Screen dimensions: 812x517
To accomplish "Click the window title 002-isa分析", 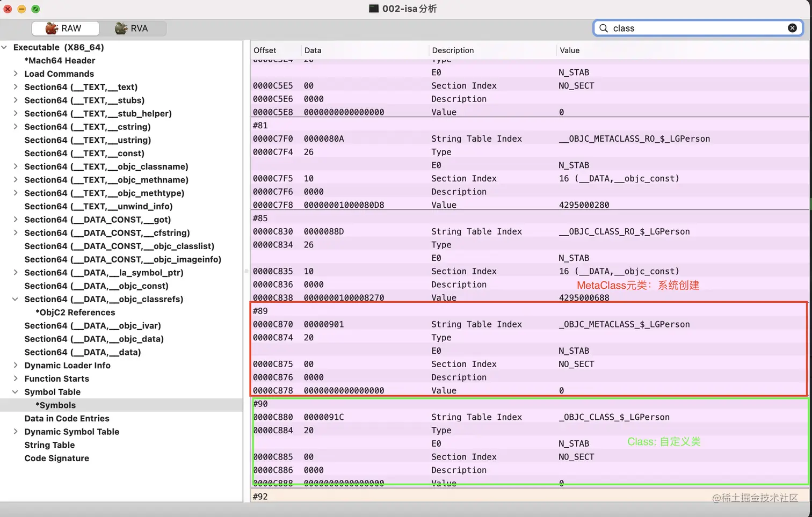I will (x=409, y=9).
